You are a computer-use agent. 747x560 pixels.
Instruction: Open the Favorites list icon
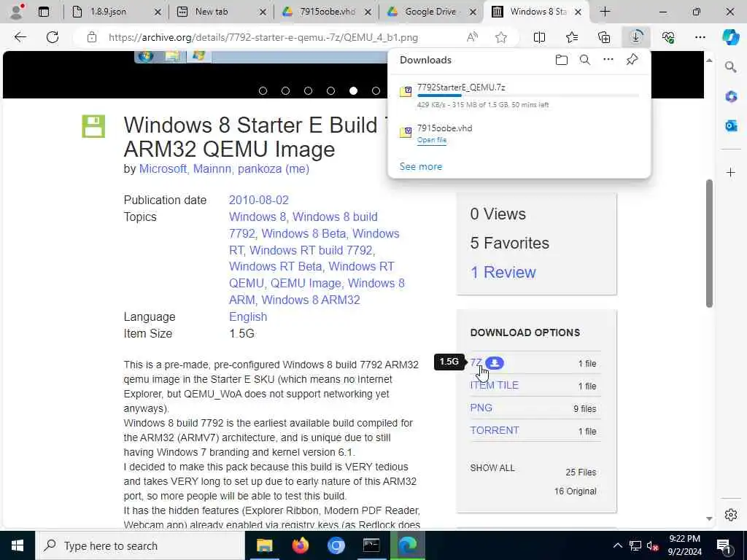click(x=572, y=37)
